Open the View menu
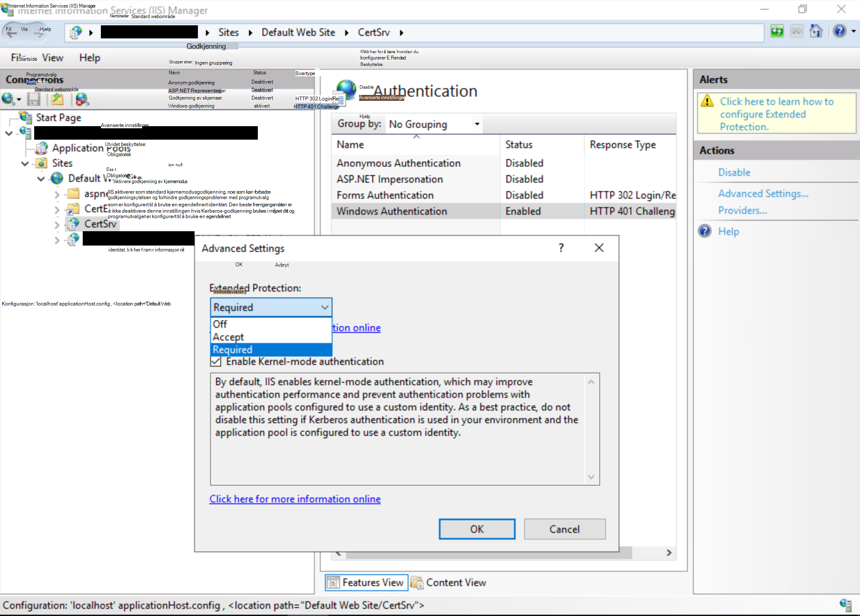 pos(53,58)
